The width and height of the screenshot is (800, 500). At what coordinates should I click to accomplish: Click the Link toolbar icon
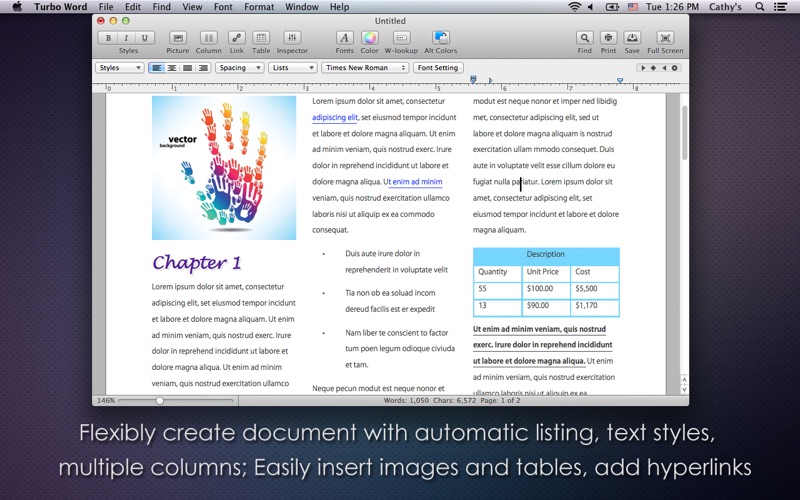click(236, 38)
